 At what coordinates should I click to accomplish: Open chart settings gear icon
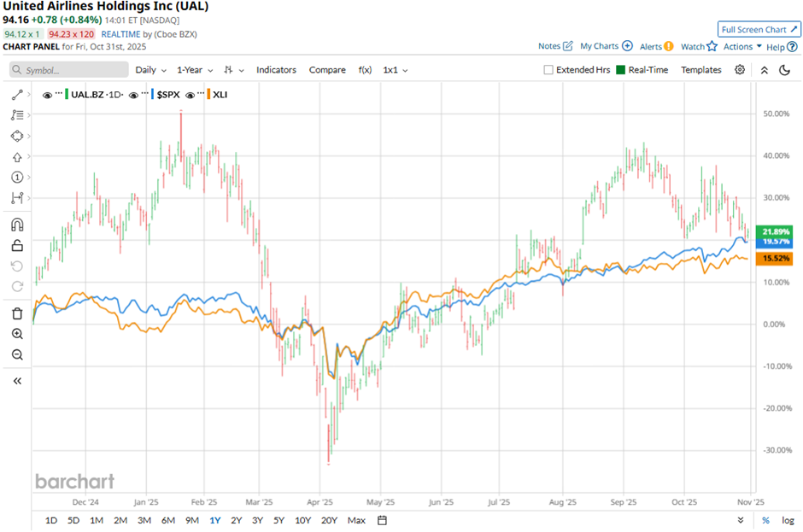point(740,70)
